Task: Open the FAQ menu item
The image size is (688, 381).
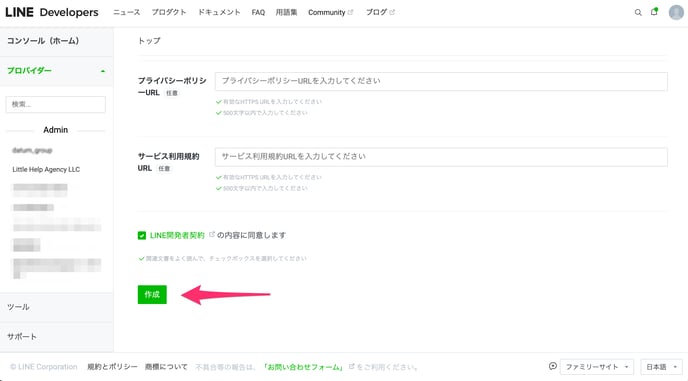Action: click(x=258, y=13)
